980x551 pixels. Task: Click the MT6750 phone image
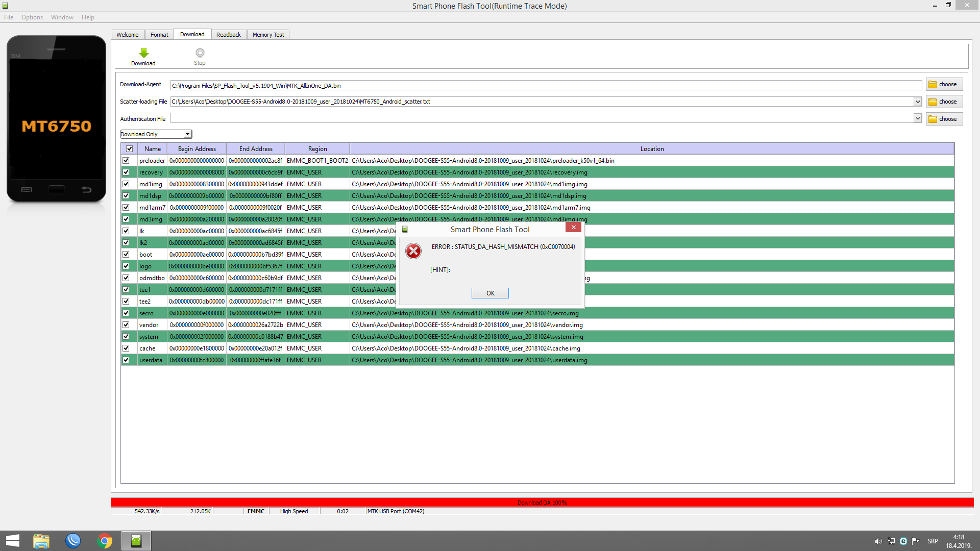[56, 118]
